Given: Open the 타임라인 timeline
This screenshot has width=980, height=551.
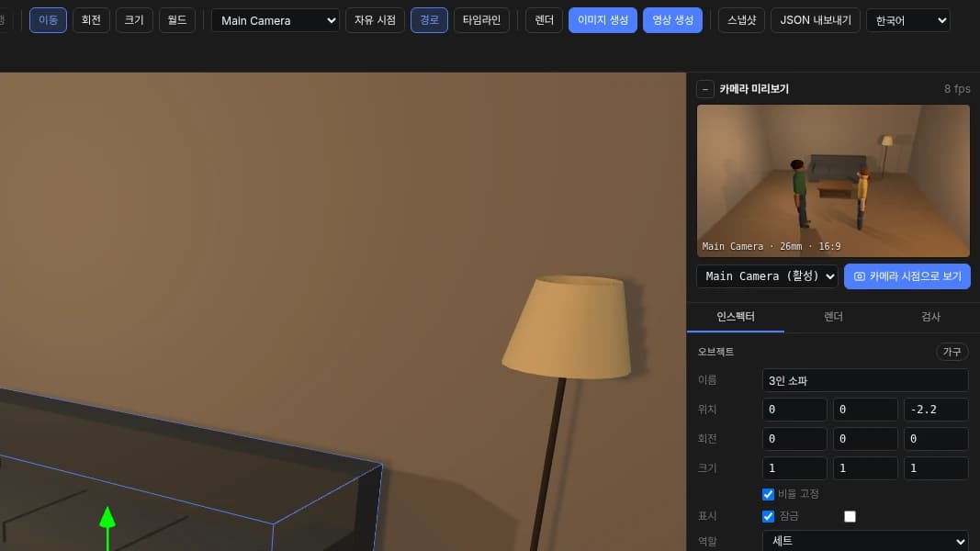Looking at the screenshot, I should point(482,20).
